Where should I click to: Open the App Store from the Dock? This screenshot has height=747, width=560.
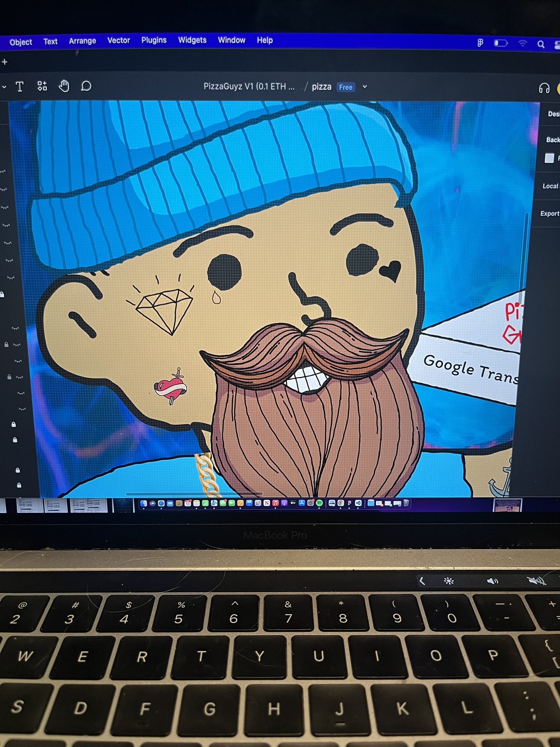coord(302,503)
